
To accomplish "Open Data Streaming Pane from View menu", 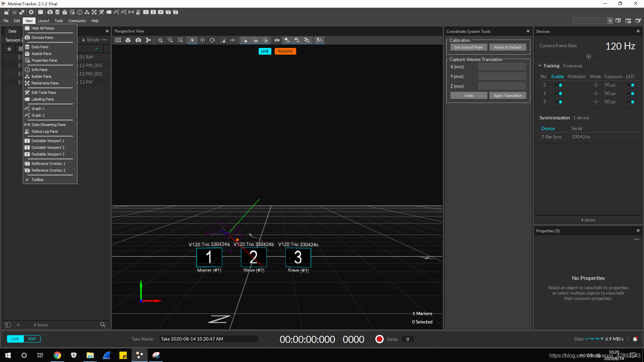I will pos(48,125).
